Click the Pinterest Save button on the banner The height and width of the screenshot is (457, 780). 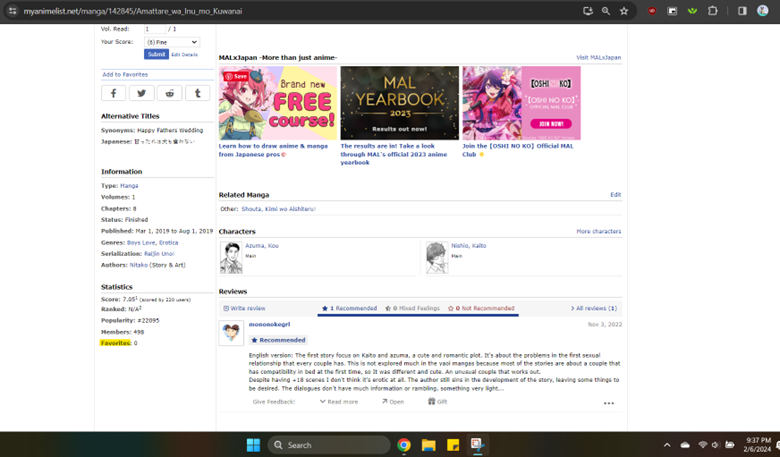(236, 76)
